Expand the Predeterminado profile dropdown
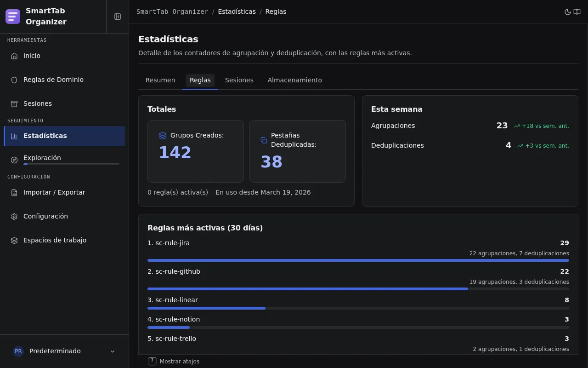Viewport: 588px width, 368px height. 113,351
